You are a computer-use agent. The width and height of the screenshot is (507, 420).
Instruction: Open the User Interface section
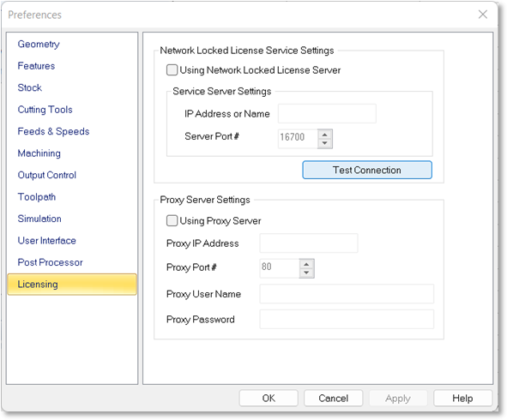tap(46, 241)
